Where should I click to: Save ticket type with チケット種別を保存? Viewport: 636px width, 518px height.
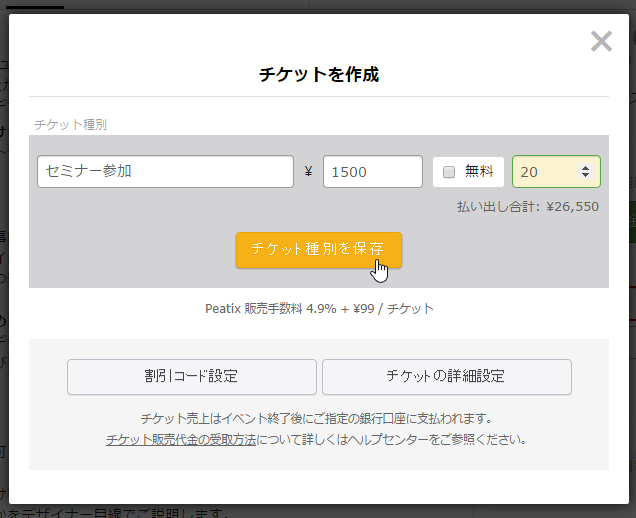click(318, 249)
